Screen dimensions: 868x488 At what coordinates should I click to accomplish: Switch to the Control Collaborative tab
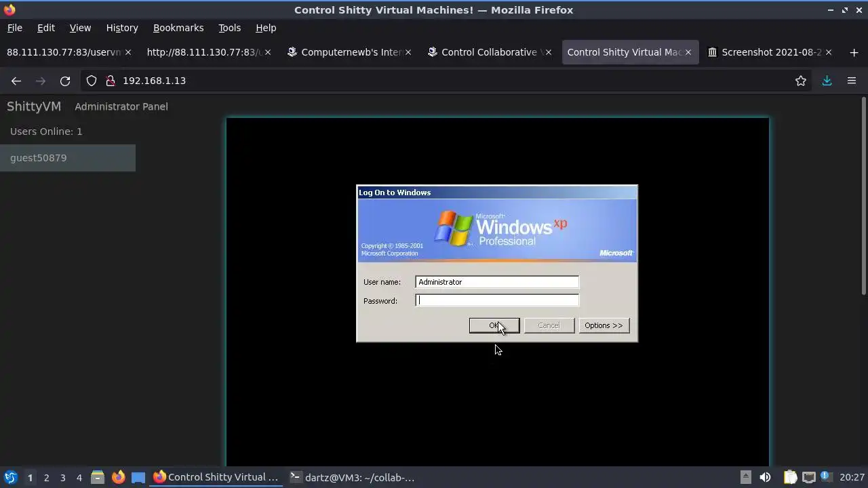coord(490,52)
